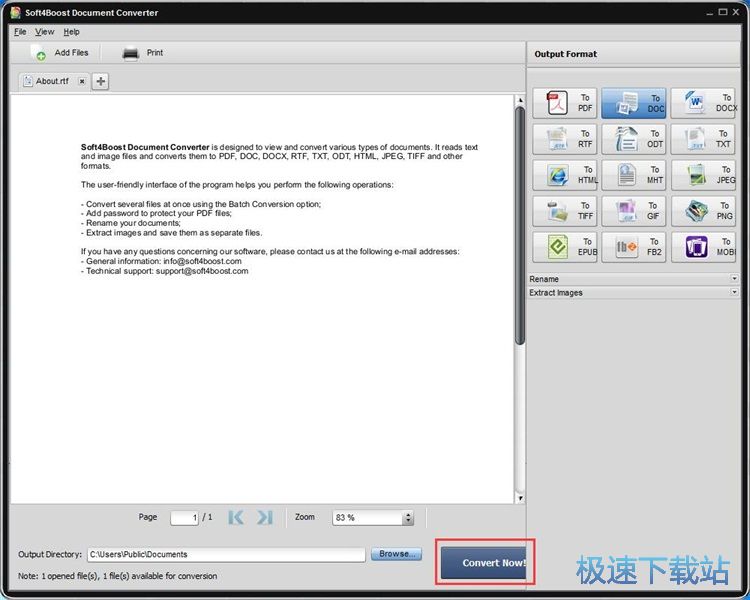Select the To MOBI output format

pos(704,247)
